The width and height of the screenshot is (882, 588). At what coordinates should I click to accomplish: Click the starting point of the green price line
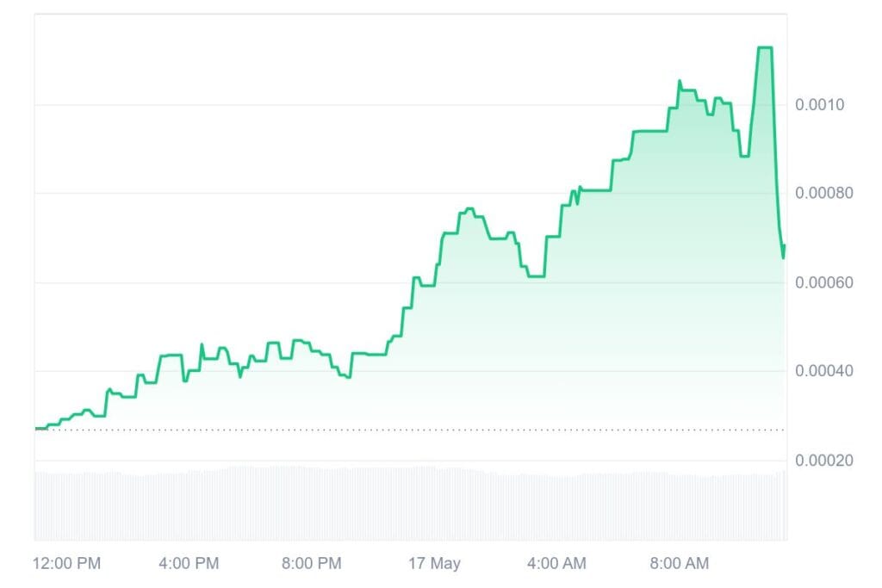[x=36, y=429]
